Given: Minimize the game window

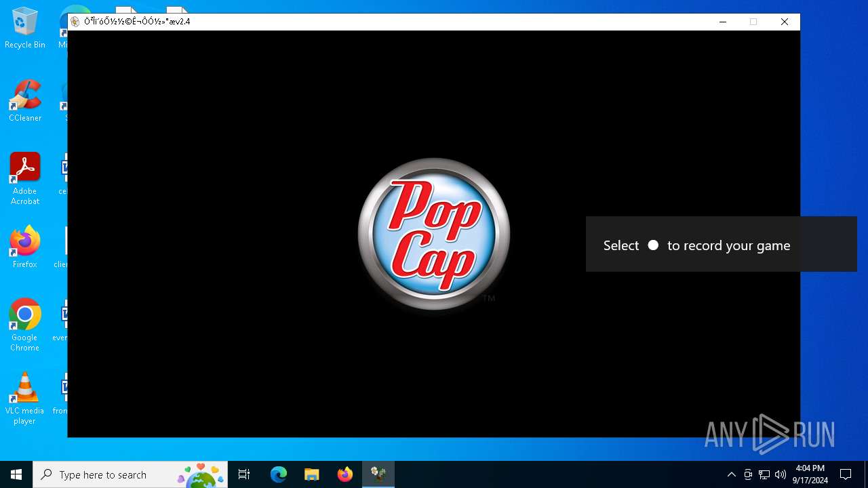Looking at the screenshot, I should 723,22.
